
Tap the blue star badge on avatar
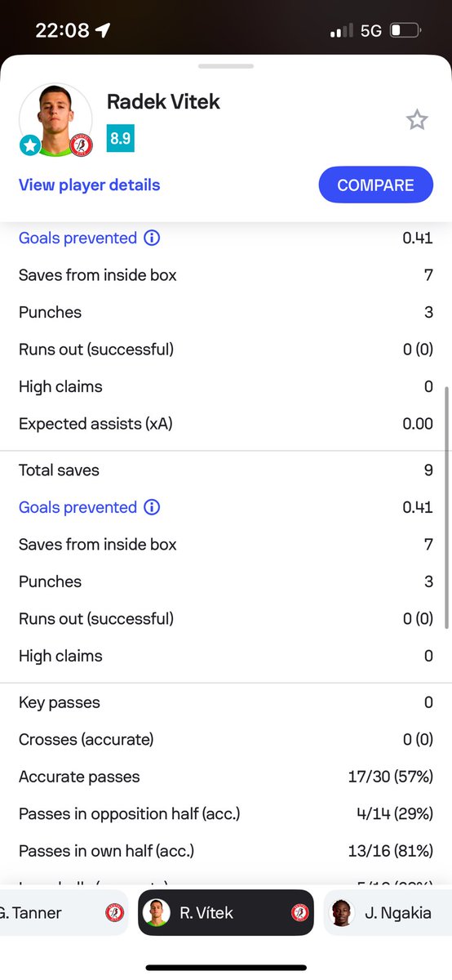click(x=30, y=145)
